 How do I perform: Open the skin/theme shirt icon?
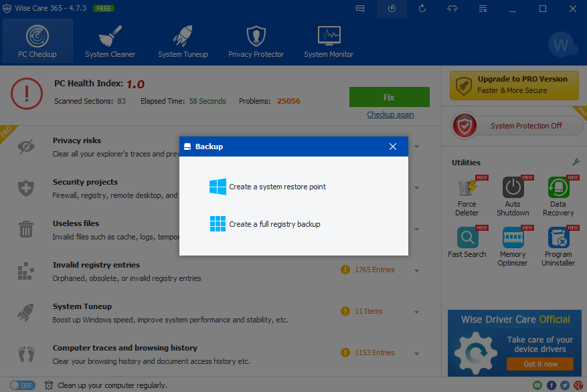452,9
